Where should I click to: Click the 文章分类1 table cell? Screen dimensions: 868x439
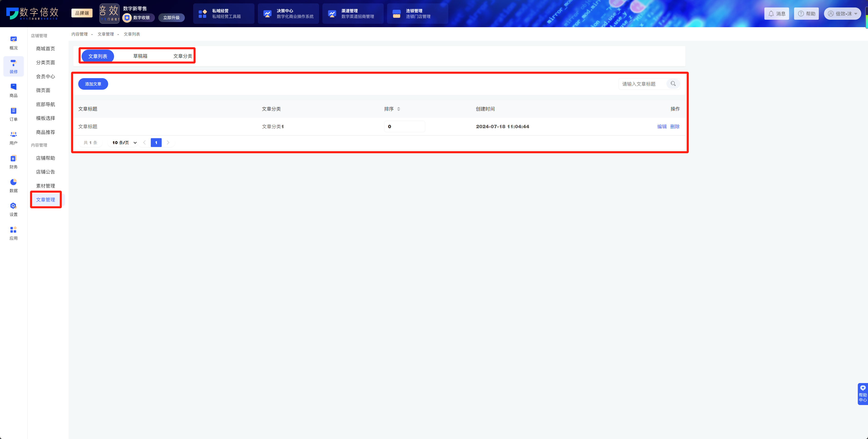point(273,127)
